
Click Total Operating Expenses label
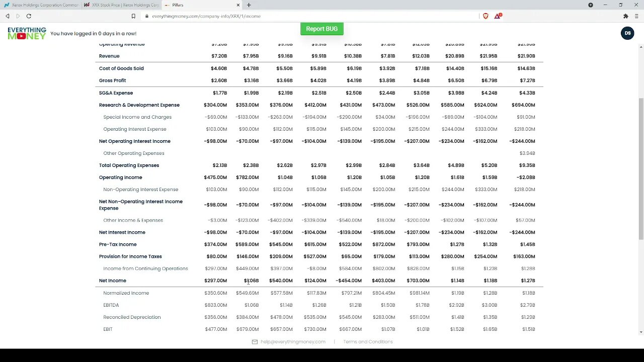tap(129, 165)
